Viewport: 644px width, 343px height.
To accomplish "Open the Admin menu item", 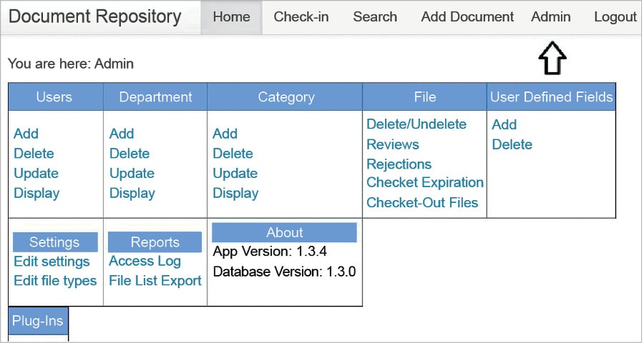I will [x=551, y=17].
